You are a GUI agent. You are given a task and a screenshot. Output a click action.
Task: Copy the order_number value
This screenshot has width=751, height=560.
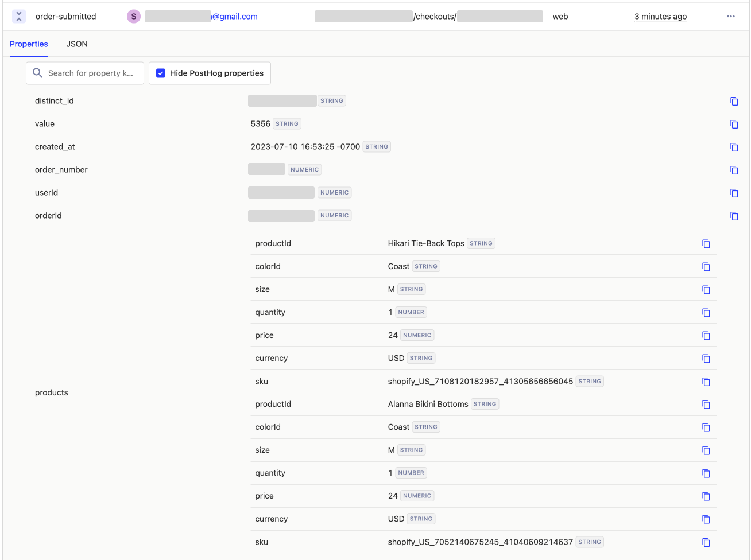point(734,170)
